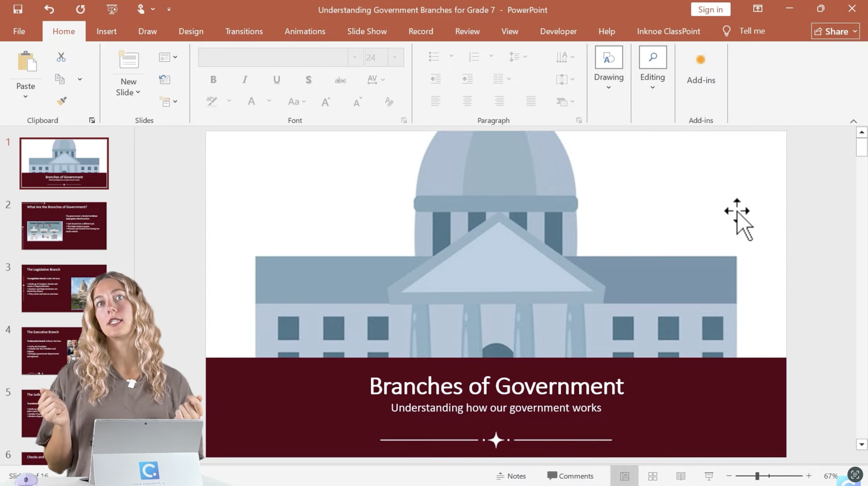Click the Sign in button

click(x=710, y=9)
